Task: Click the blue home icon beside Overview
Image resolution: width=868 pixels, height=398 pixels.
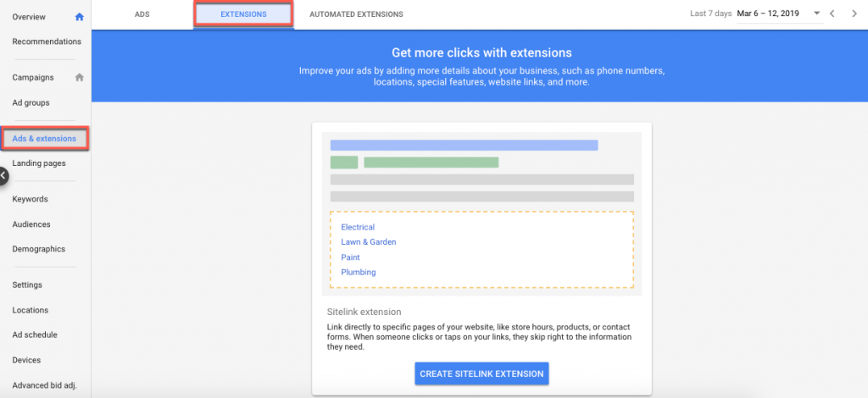Action: tap(79, 17)
